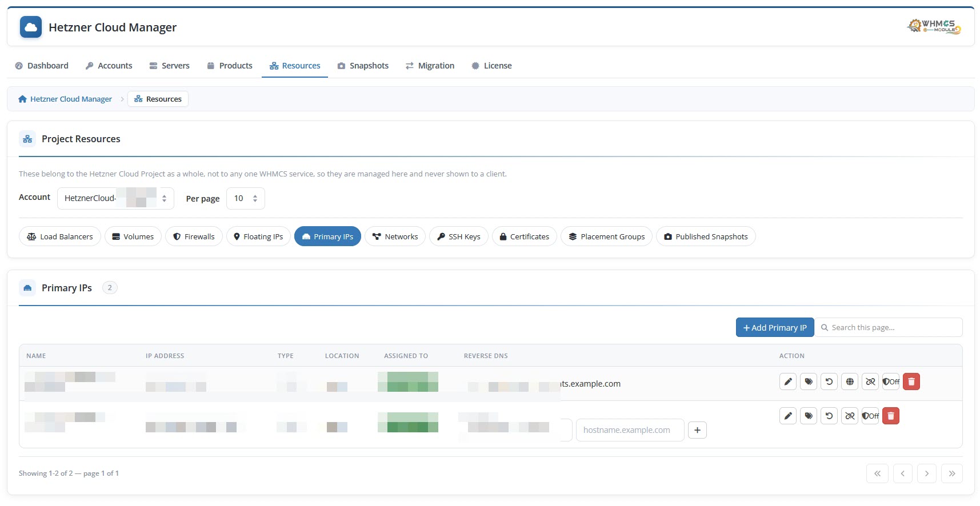Click the broken-link unassign icon in the ts.example.com row
The width and height of the screenshot is (980, 506).
[x=870, y=381]
